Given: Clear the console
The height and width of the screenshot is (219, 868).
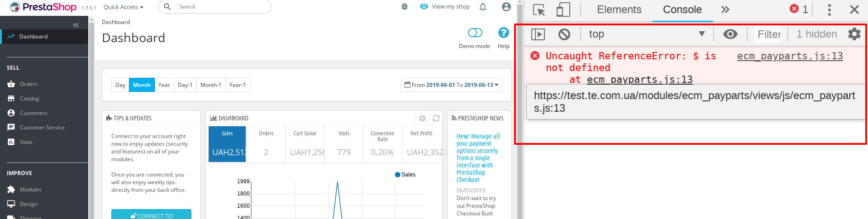Looking at the screenshot, I should (564, 34).
